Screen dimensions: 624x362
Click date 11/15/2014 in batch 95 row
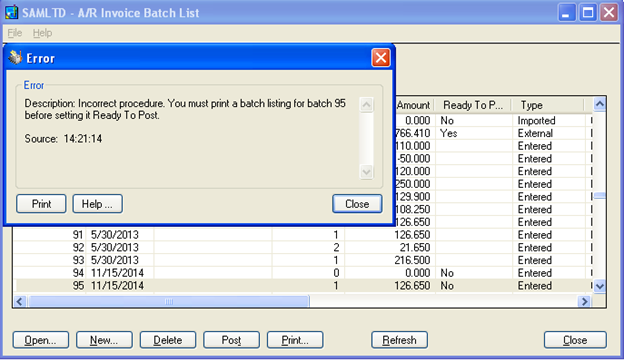pyautogui.click(x=117, y=286)
